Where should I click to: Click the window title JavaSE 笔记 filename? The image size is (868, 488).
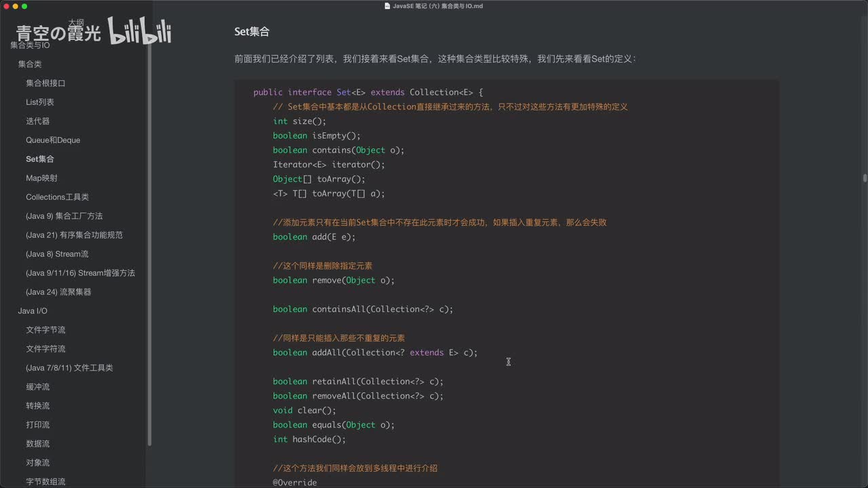[437, 6]
